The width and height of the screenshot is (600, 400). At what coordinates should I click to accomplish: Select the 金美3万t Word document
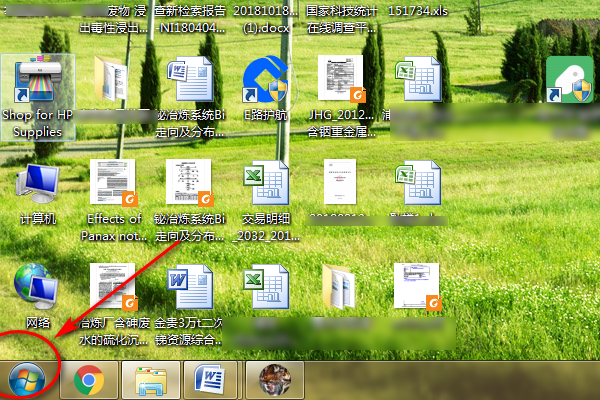pos(189,288)
